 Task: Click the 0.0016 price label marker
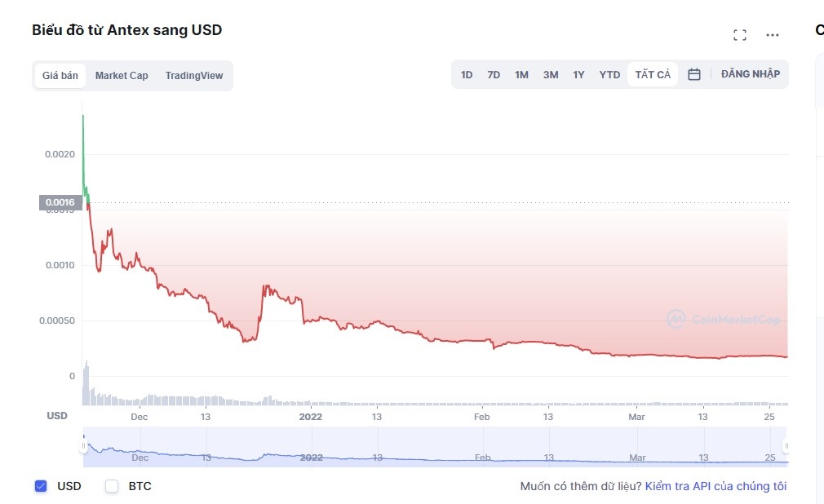pos(60,202)
